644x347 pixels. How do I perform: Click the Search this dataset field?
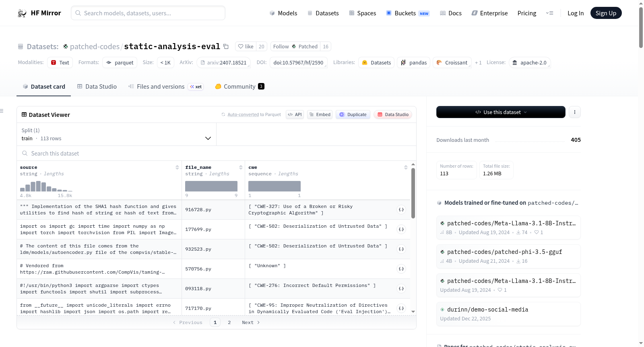pyautogui.click(x=217, y=154)
